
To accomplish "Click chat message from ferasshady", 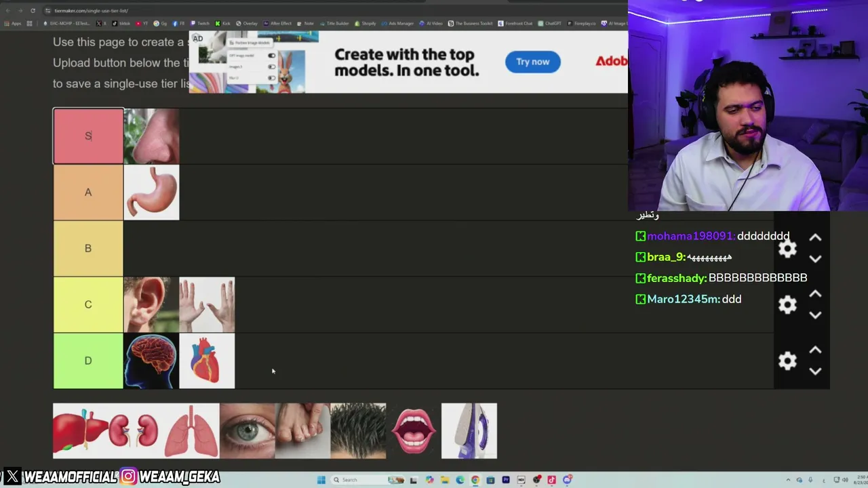I will pos(721,278).
